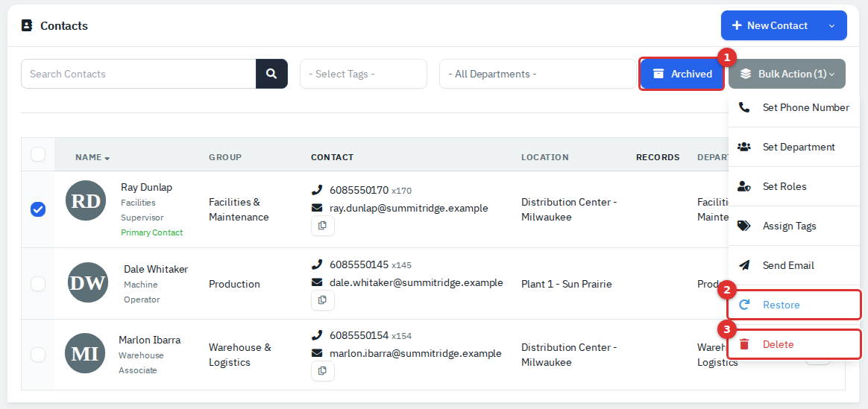Click the Set Department people icon
Screen dimensions: 868x409
click(744, 147)
